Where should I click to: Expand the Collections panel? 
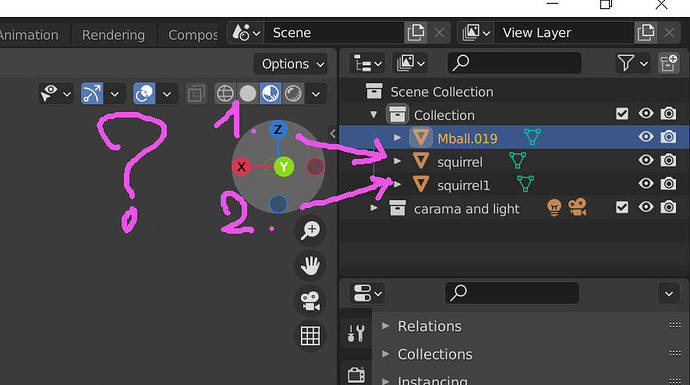[385, 354]
